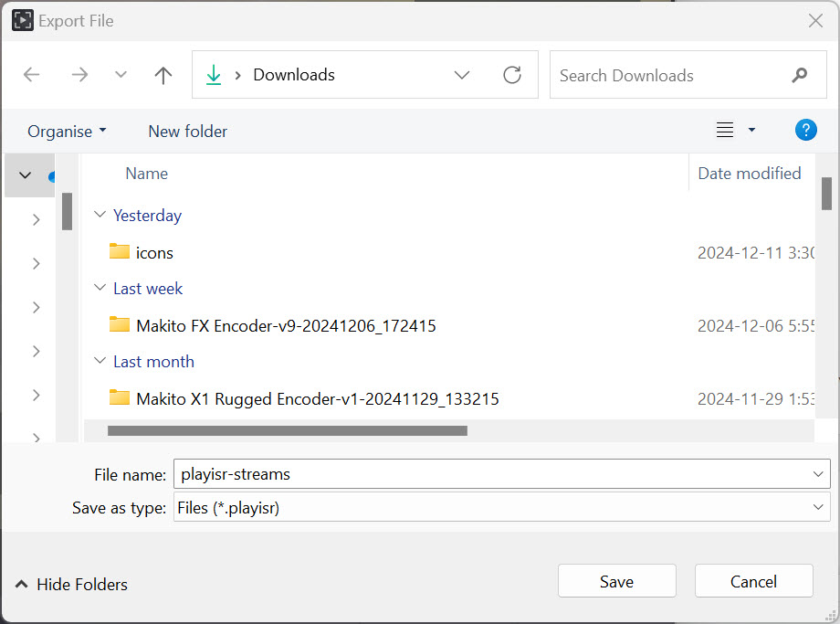Click the File name input field

[488, 474]
